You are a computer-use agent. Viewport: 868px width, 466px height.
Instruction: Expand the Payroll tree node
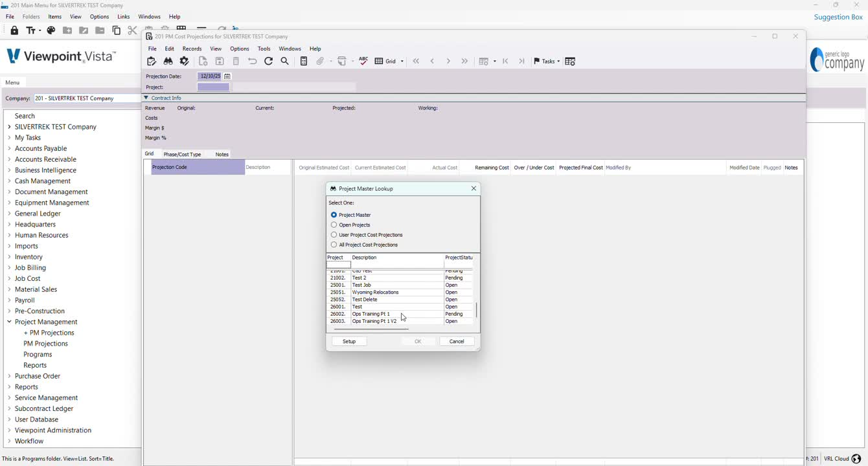(x=9, y=300)
